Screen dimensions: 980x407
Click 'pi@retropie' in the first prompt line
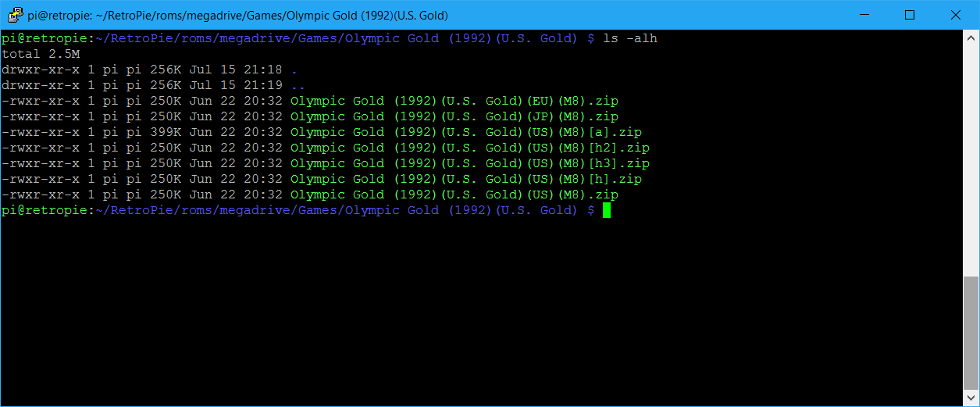(45, 38)
